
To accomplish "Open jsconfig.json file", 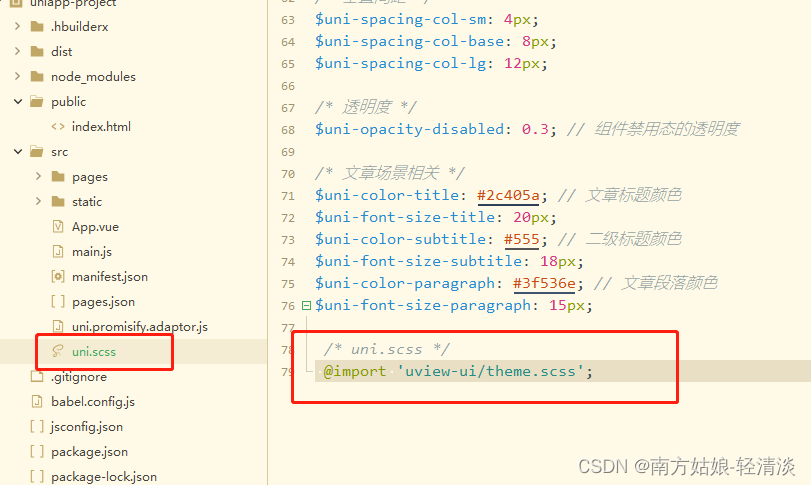I will click(87, 427).
